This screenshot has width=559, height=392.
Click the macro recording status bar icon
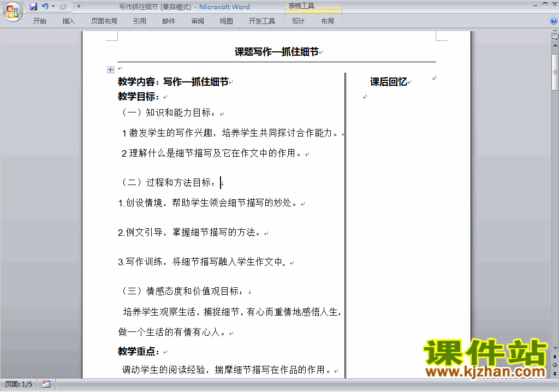point(46,384)
